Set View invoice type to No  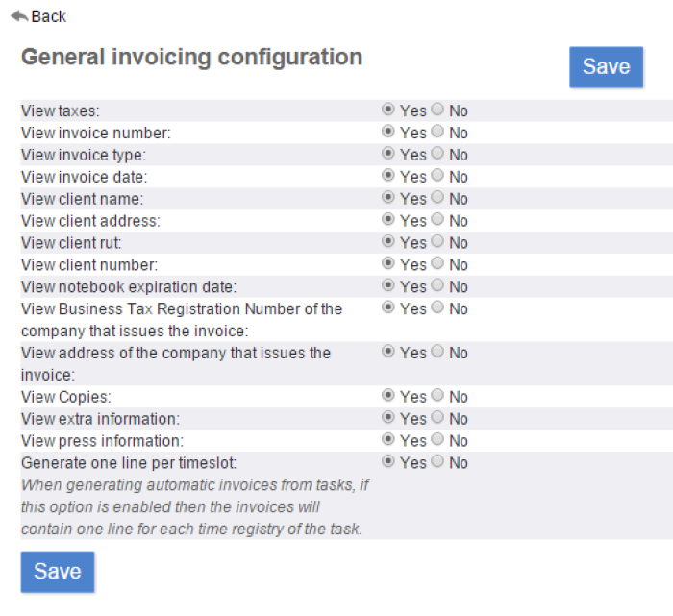438,154
